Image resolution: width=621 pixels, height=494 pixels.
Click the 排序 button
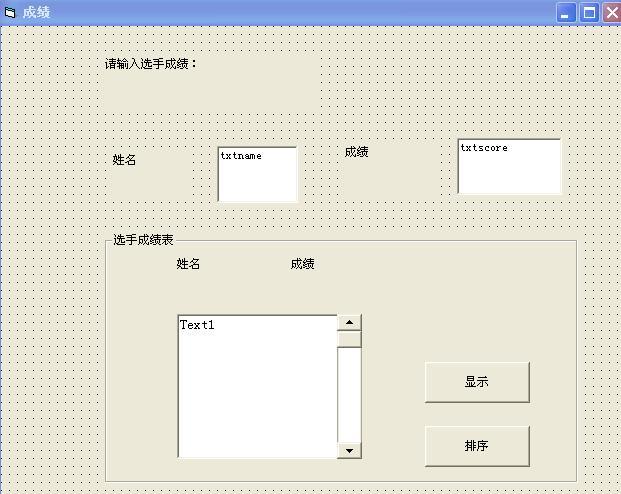[477, 446]
